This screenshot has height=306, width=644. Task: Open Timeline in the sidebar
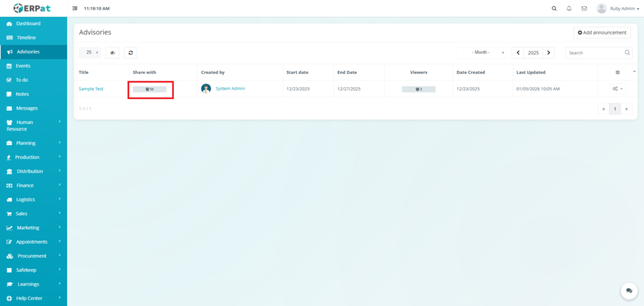[33, 37]
